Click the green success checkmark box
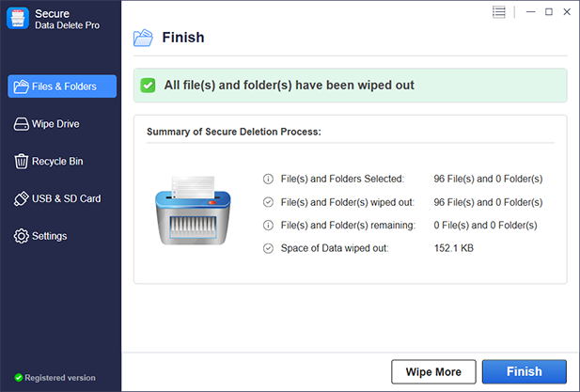This screenshot has height=392, width=580. click(x=148, y=86)
